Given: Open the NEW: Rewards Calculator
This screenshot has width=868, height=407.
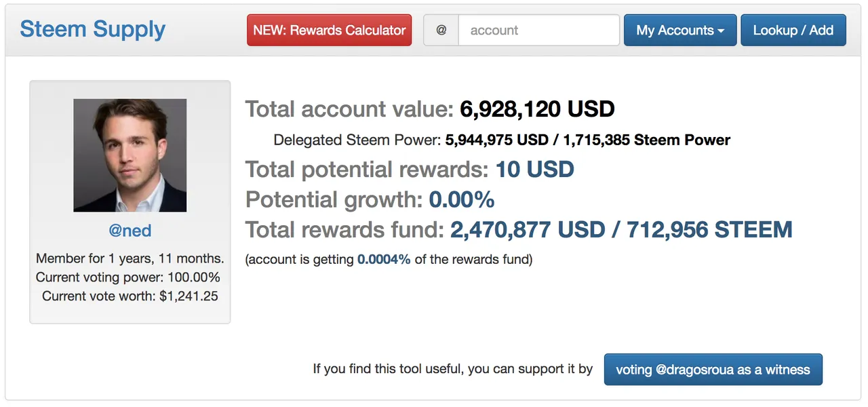Looking at the screenshot, I should coord(329,31).
